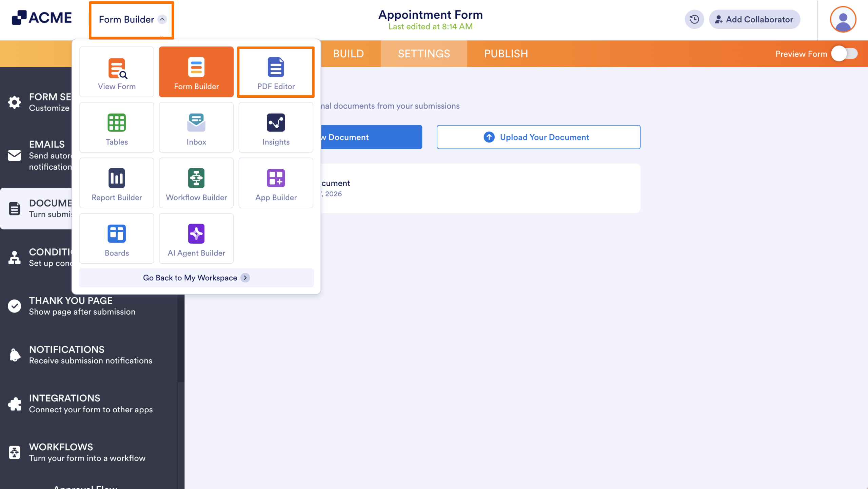Open Thank You Page settings
868x489 pixels.
click(88, 306)
